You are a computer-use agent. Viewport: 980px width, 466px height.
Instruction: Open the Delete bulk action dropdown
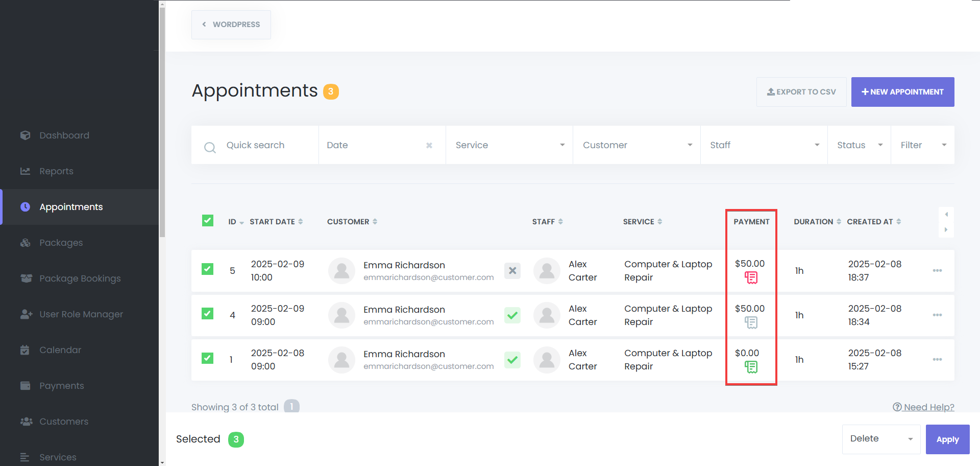(x=881, y=439)
